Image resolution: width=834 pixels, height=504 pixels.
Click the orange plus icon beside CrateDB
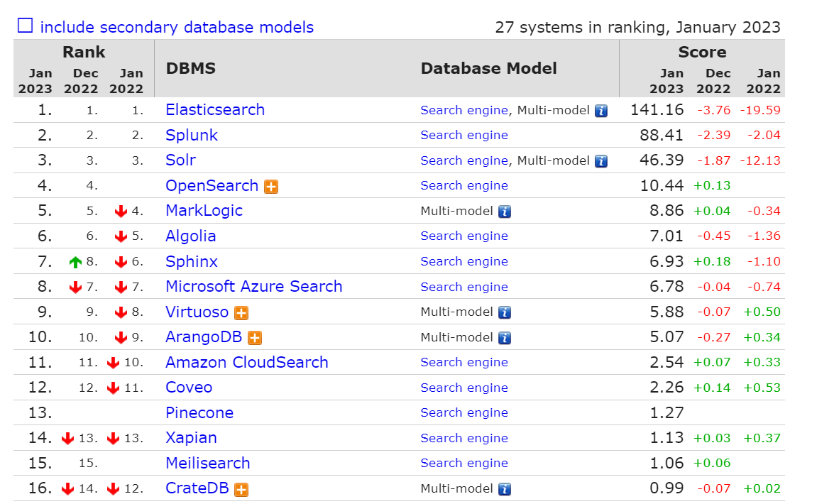(x=241, y=490)
